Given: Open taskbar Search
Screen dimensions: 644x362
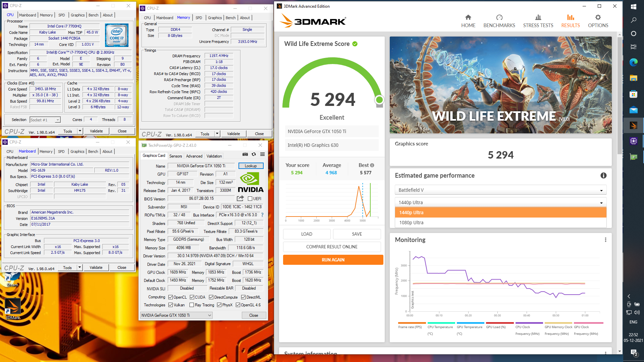Looking at the screenshot, I should point(633,20).
